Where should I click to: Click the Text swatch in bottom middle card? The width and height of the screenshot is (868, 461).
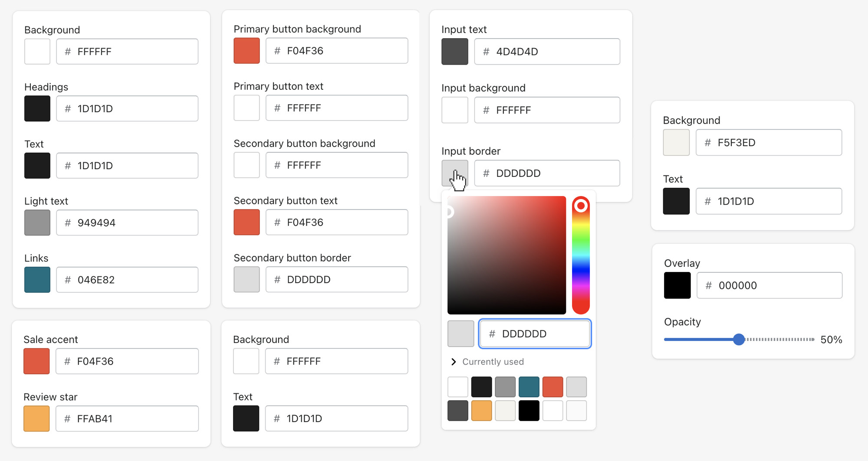pos(246,418)
